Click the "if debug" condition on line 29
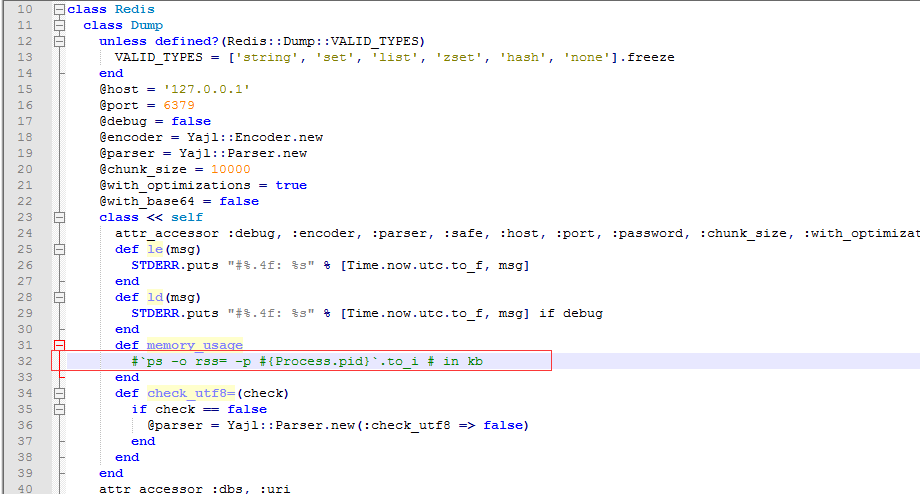Screen dimensions: 920x494 tap(571, 313)
